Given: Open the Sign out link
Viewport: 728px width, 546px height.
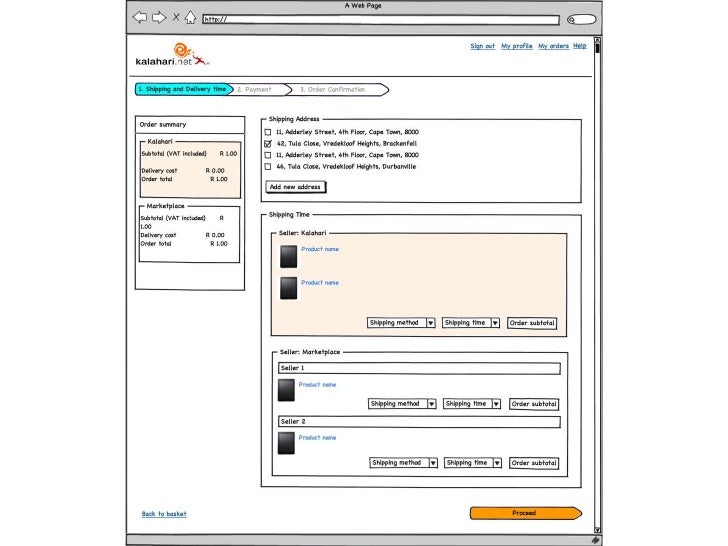Looking at the screenshot, I should pos(482,46).
